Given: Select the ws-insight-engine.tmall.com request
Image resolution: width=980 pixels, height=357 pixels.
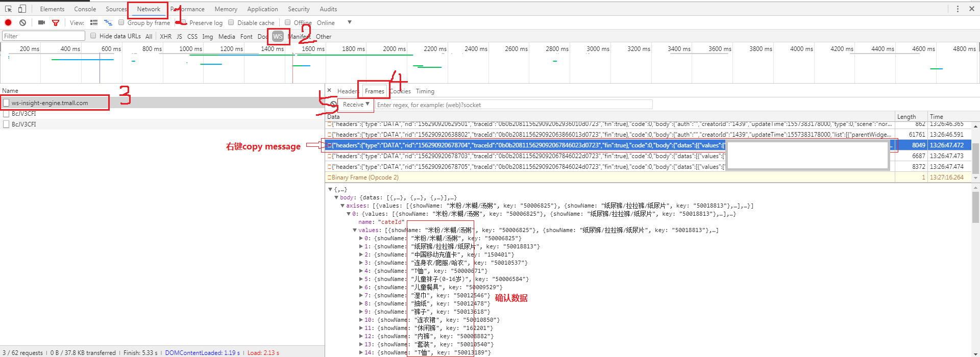Looking at the screenshot, I should tap(162, 103).
